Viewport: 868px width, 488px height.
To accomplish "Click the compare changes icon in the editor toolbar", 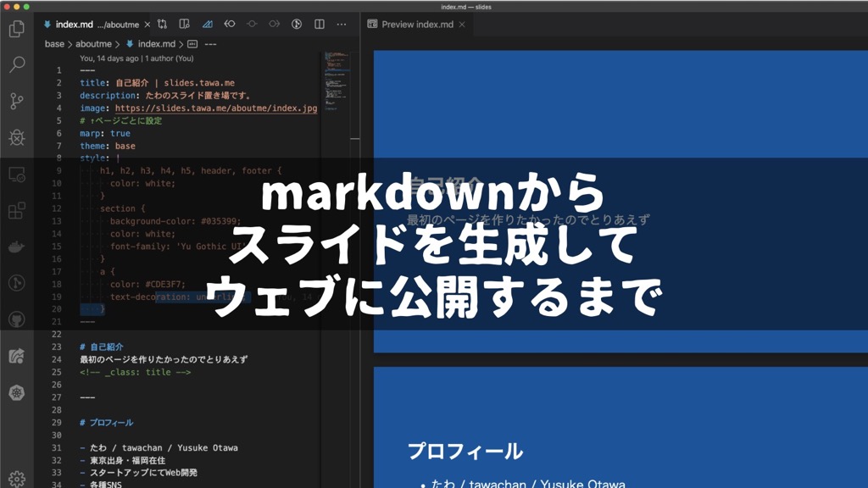I will pos(161,25).
